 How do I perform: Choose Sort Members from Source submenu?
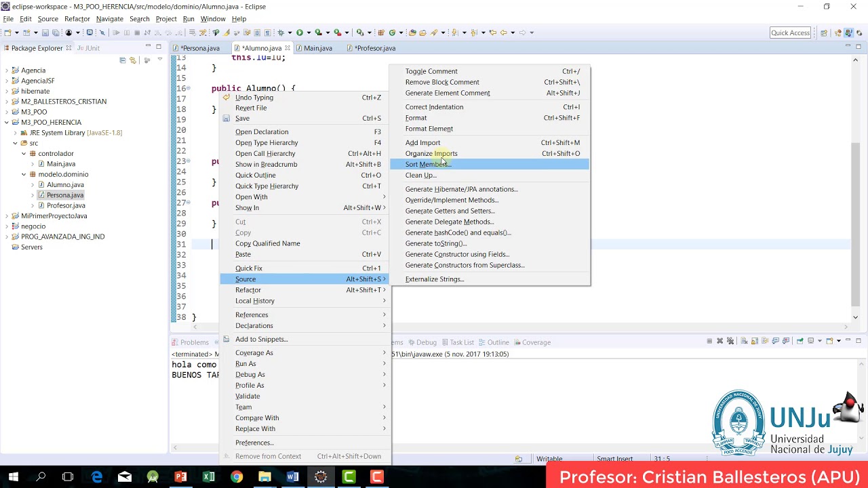point(490,164)
